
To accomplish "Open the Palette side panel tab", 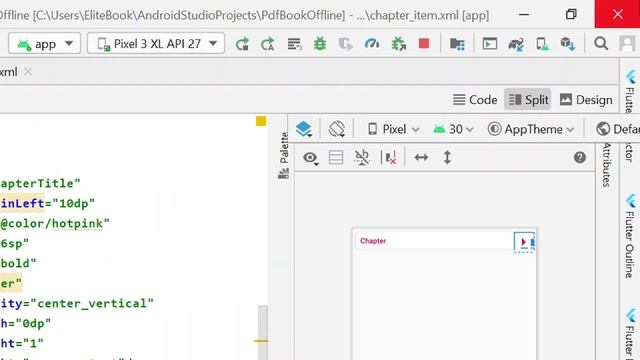I will [284, 156].
